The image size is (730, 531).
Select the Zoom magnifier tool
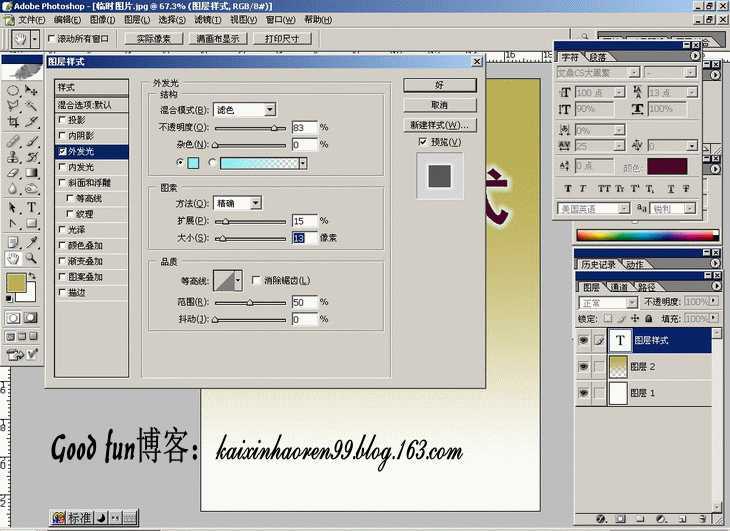[x=32, y=258]
